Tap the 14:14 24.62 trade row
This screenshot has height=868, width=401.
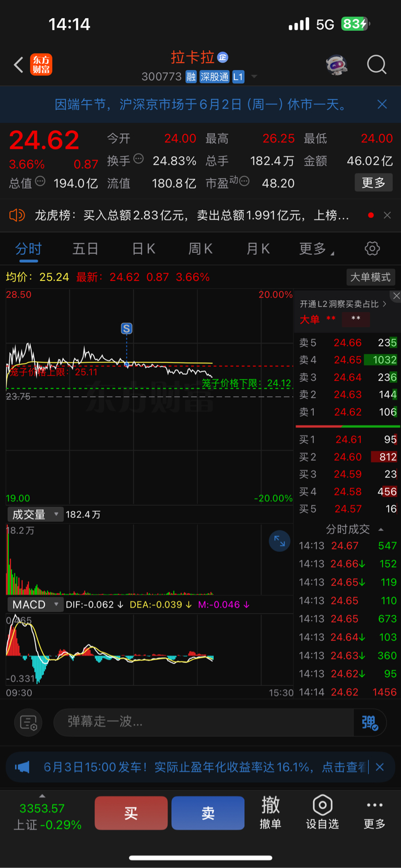(x=348, y=692)
